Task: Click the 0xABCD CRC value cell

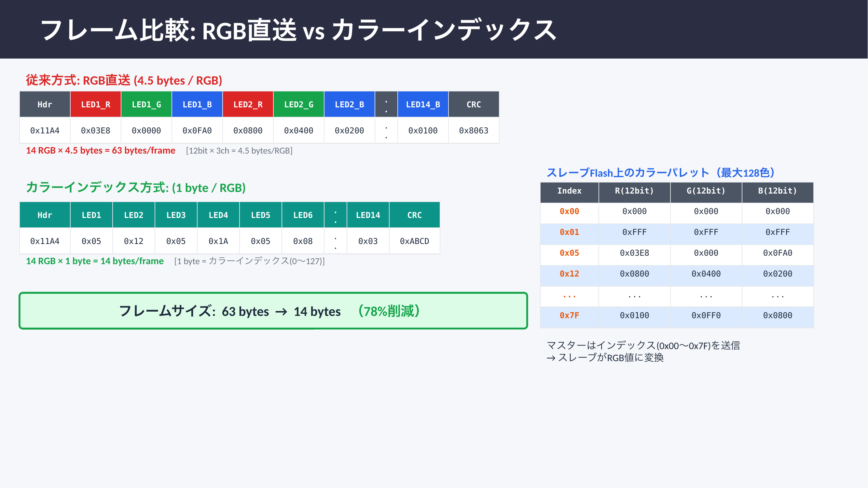Action: [414, 241]
